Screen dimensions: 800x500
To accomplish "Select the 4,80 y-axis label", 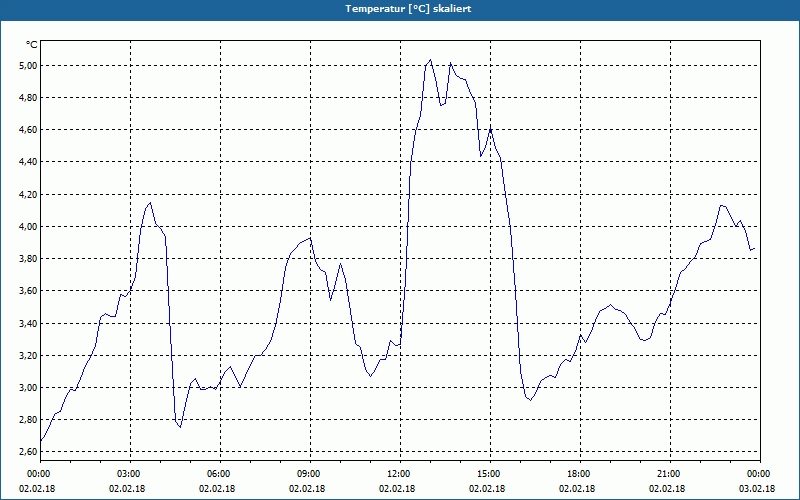I will 28,97.
